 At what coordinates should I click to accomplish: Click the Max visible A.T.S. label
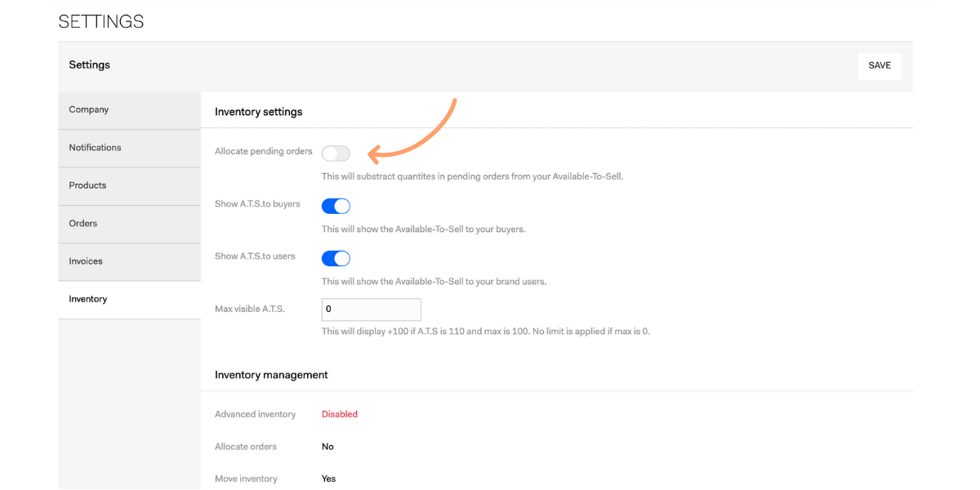pos(250,309)
